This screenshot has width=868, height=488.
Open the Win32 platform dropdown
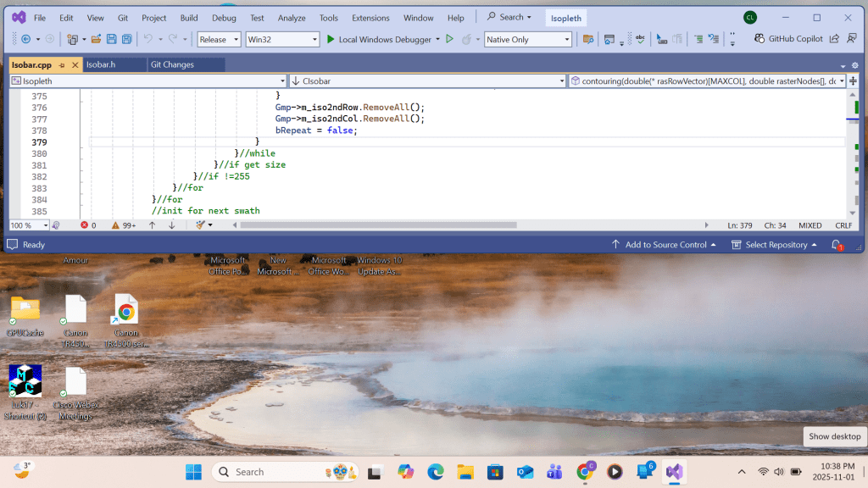point(313,39)
